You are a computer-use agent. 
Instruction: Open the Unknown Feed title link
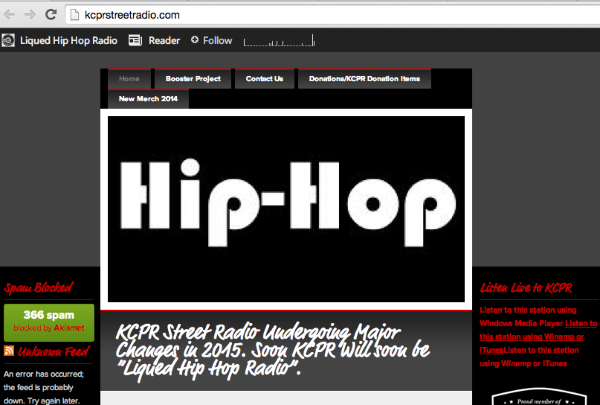point(54,351)
